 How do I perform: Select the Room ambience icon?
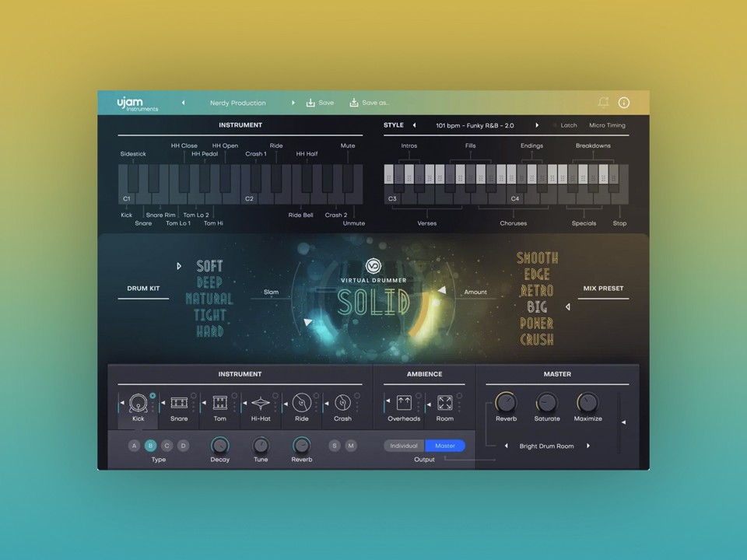(x=444, y=403)
